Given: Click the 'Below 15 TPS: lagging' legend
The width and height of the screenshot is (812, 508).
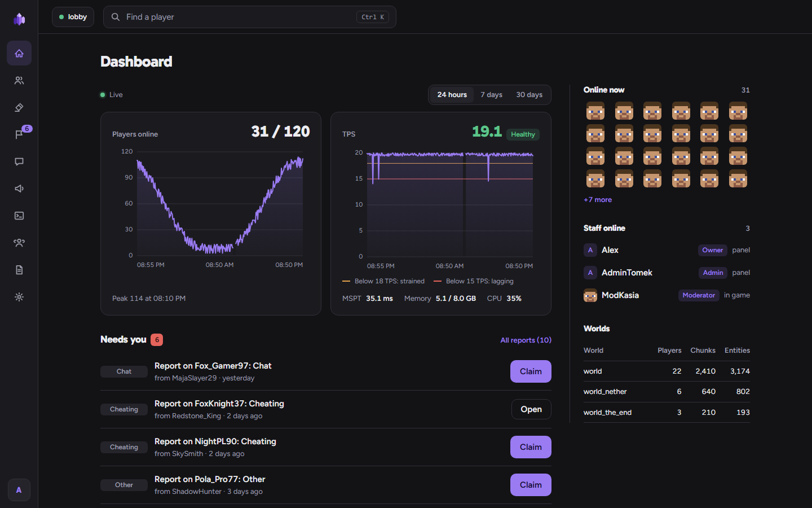Looking at the screenshot, I should 474,281.
